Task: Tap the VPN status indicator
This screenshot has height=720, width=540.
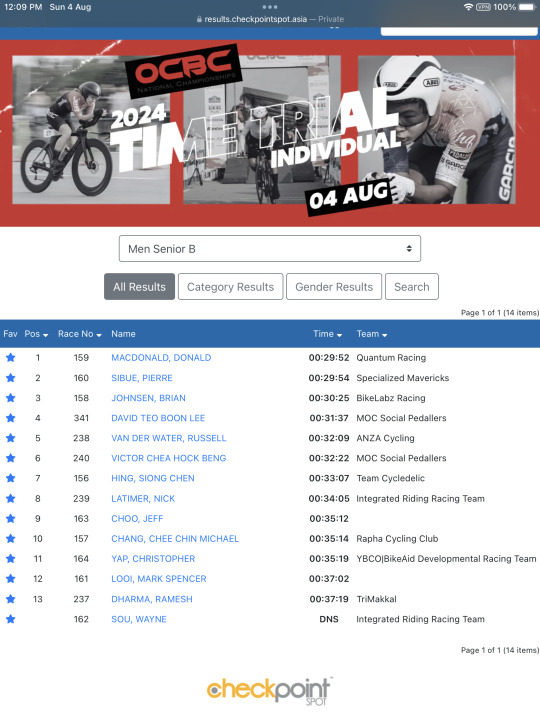Action: click(483, 7)
